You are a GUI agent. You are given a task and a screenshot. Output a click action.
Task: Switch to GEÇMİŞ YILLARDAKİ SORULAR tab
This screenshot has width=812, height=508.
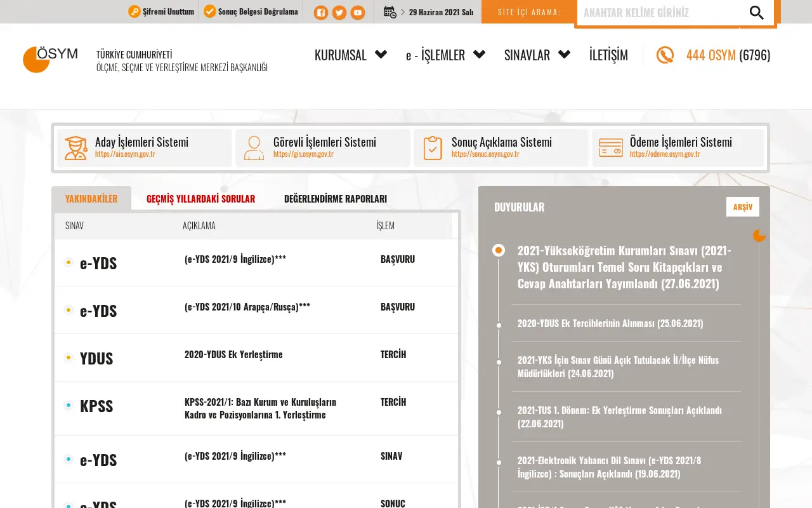coord(200,199)
